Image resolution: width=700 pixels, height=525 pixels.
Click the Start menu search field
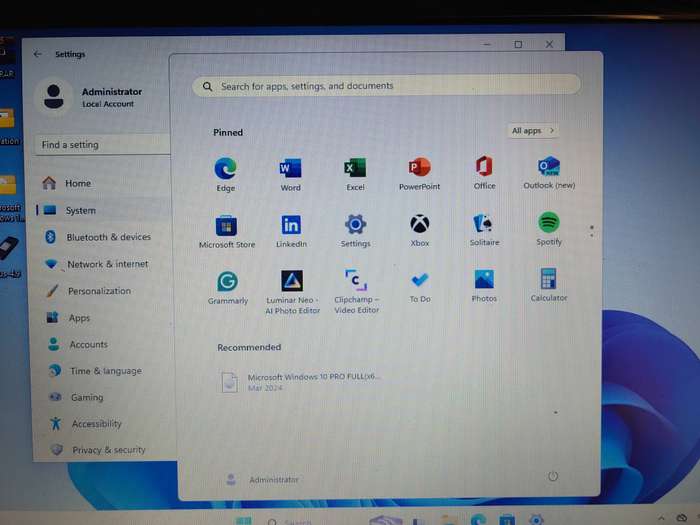386,85
